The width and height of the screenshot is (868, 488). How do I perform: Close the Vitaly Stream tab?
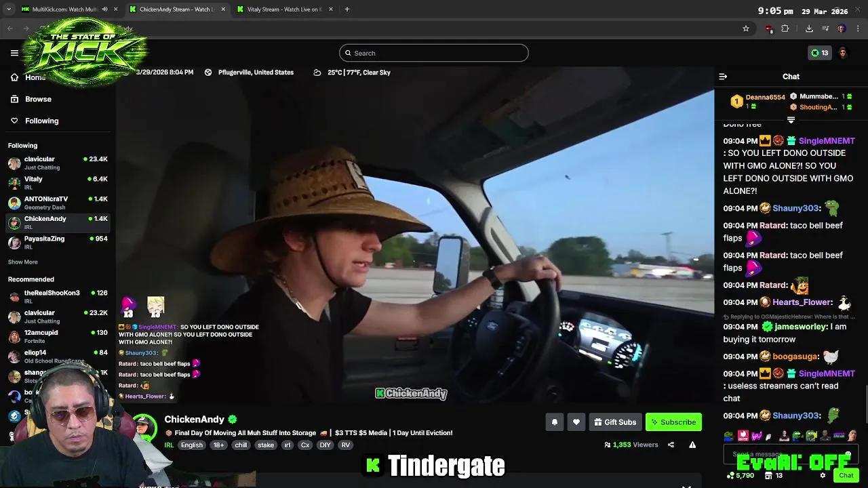point(330,9)
